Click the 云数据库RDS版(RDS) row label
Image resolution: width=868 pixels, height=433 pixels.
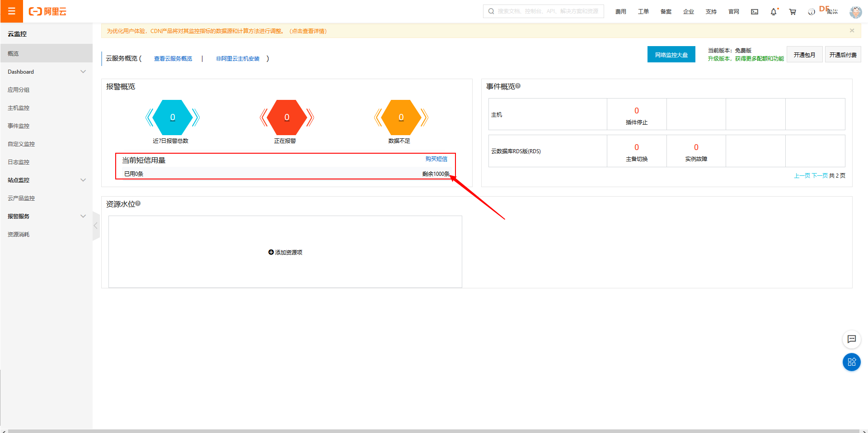click(516, 151)
